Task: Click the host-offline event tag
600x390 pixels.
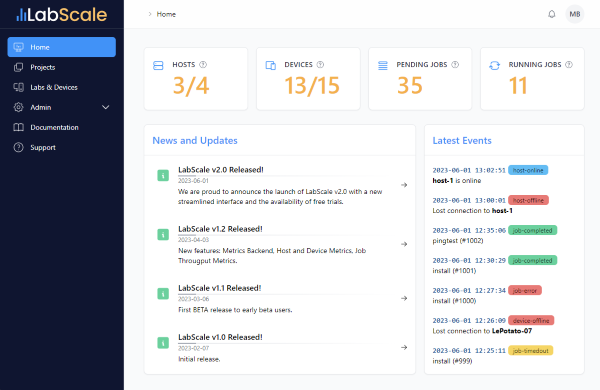Action: [x=528, y=200]
